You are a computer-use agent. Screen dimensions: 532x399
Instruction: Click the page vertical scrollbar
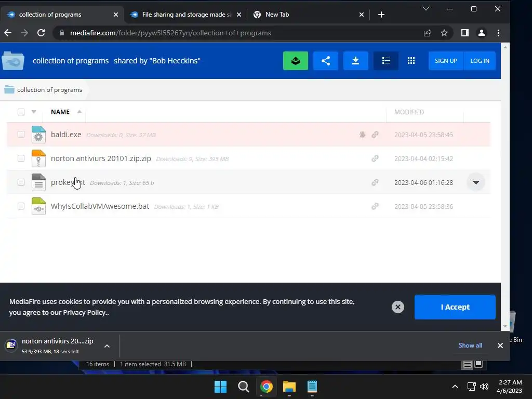(505, 187)
